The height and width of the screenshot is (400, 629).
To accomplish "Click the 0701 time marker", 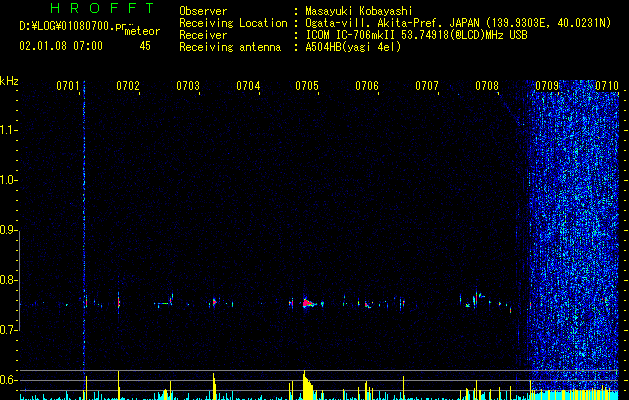I will [67, 86].
